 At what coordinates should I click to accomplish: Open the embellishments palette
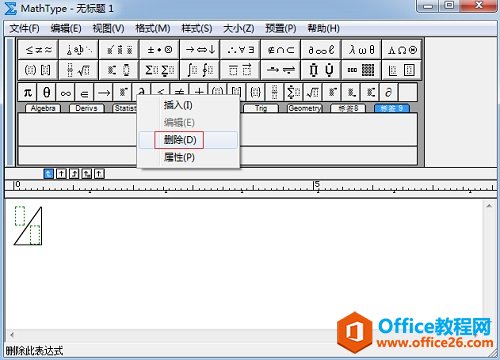[x=119, y=50]
